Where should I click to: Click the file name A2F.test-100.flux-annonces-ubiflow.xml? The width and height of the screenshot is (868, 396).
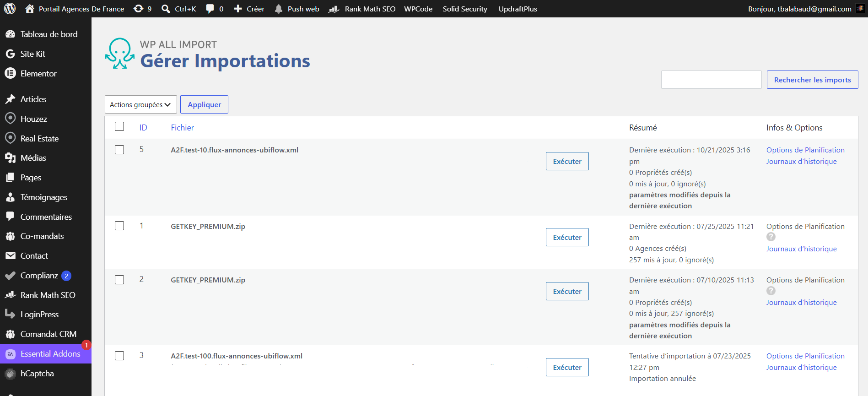[237, 356]
